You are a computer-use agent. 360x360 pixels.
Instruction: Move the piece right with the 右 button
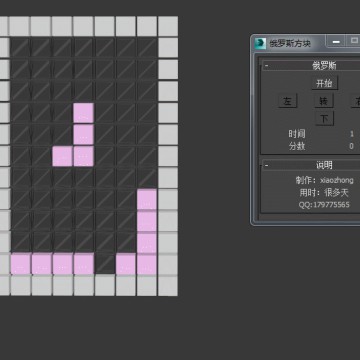(355, 101)
